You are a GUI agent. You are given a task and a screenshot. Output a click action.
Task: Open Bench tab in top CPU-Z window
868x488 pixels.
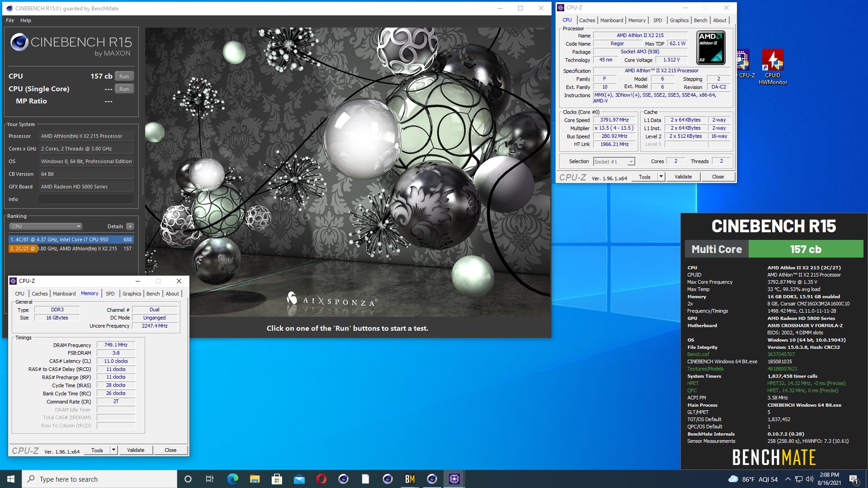(700, 20)
